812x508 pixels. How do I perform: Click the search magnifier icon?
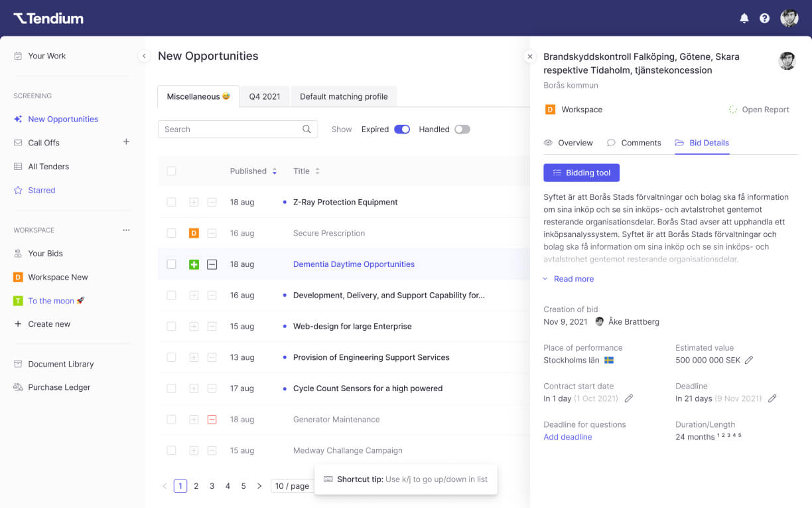[306, 129]
